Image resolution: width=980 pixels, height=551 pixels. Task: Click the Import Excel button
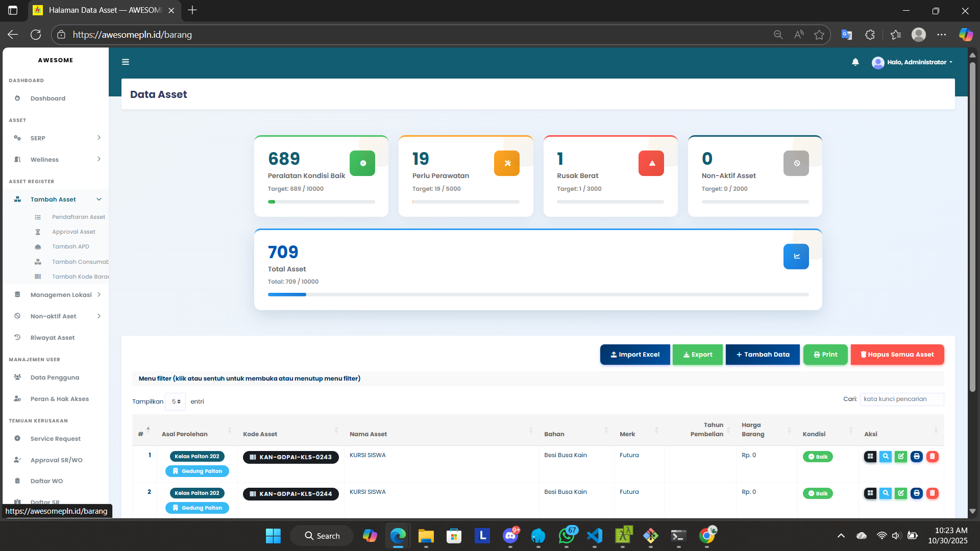635,355
